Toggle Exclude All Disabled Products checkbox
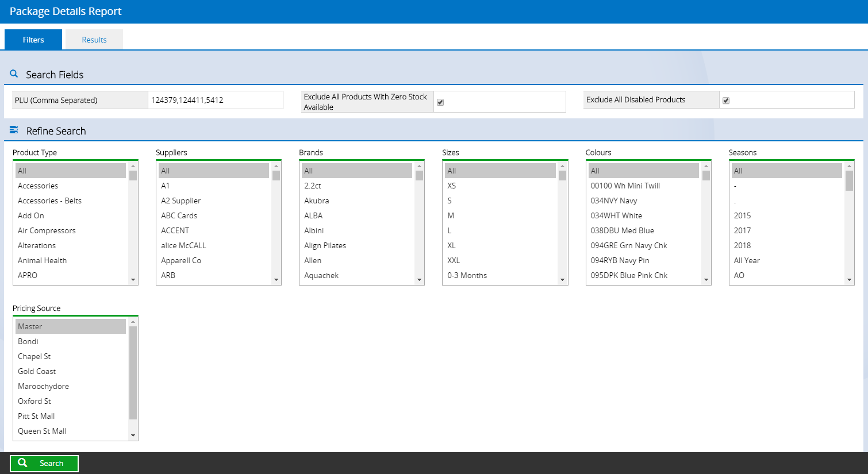The width and height of the screenshot is (868, 474). tap(726, 101)
